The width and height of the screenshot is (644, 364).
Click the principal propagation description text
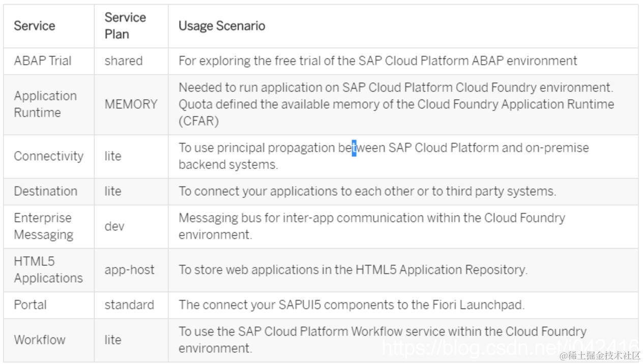coord(384,156)
